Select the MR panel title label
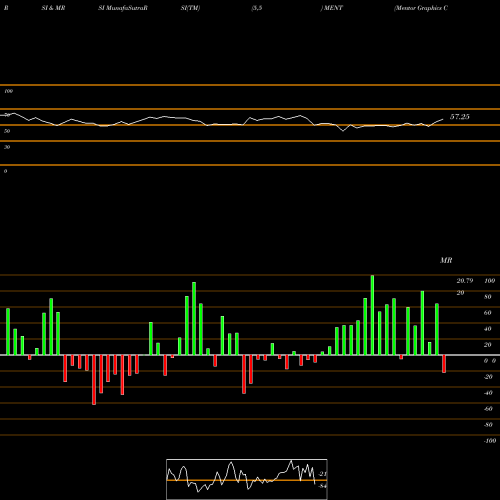This screenshot has width=500, height=500. [x=446, y=260]
